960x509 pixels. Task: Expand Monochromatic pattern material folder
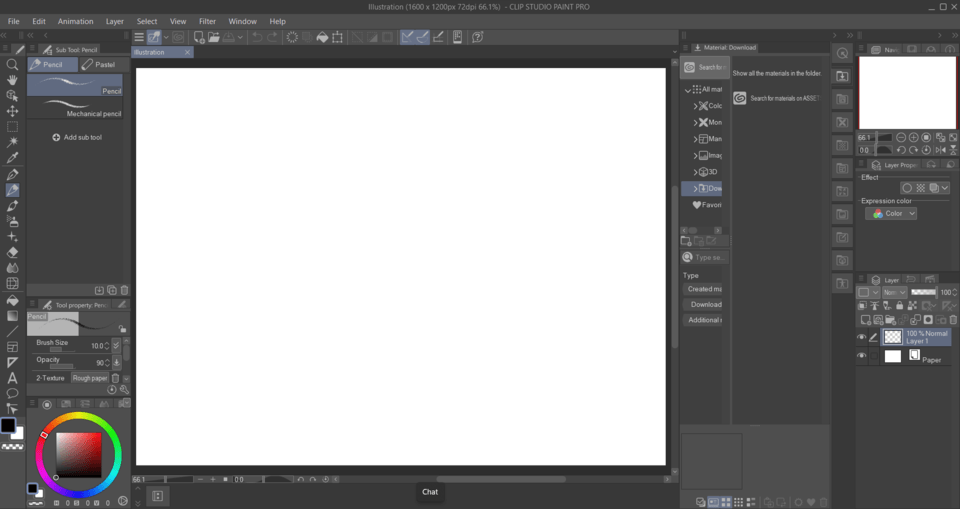click(x=696, y=123)
